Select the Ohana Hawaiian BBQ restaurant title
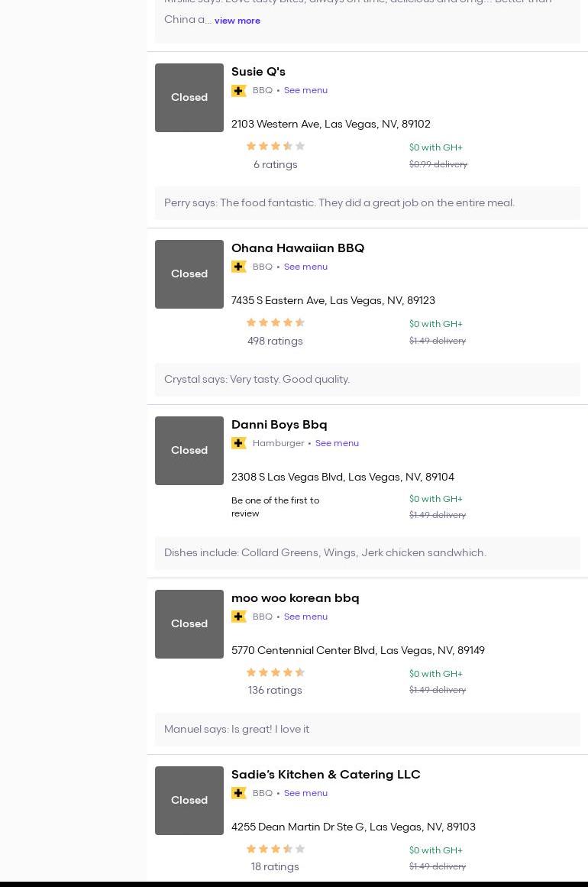Viewport: 588px width, 887px height. [297, 248]
